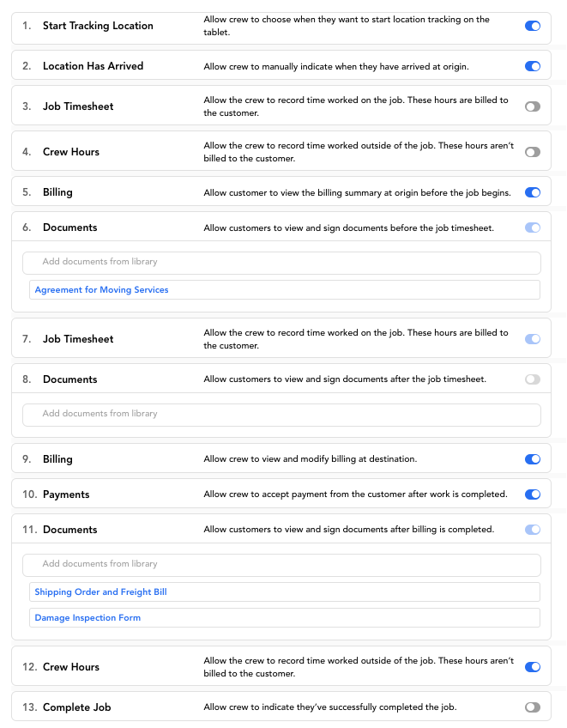Screen dimensions: 567x728
Task: Toggle the step 7 Job Timesheet switch
Action: 532,339
